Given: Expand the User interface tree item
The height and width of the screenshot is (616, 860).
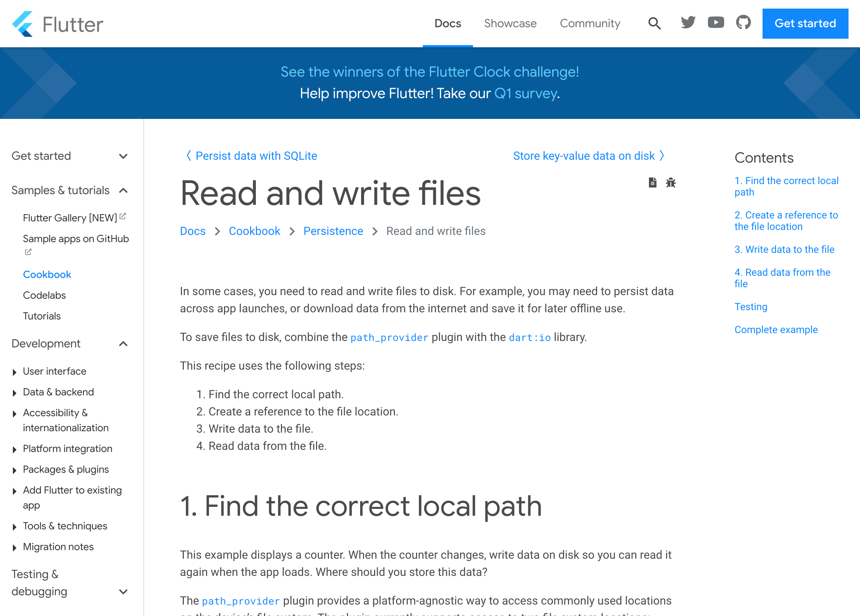Looking at the screenshot, I should click(15, 372).
